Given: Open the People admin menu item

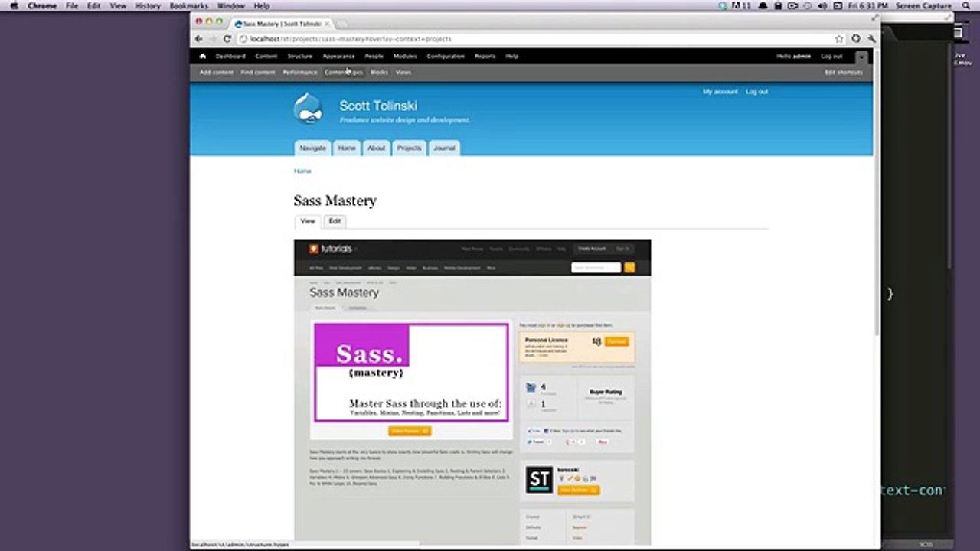Looking at the screenshot, I should [x=374, y=56].
